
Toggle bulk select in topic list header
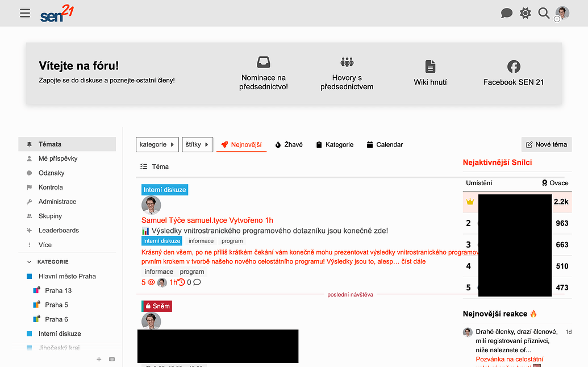tap(144, 166)
